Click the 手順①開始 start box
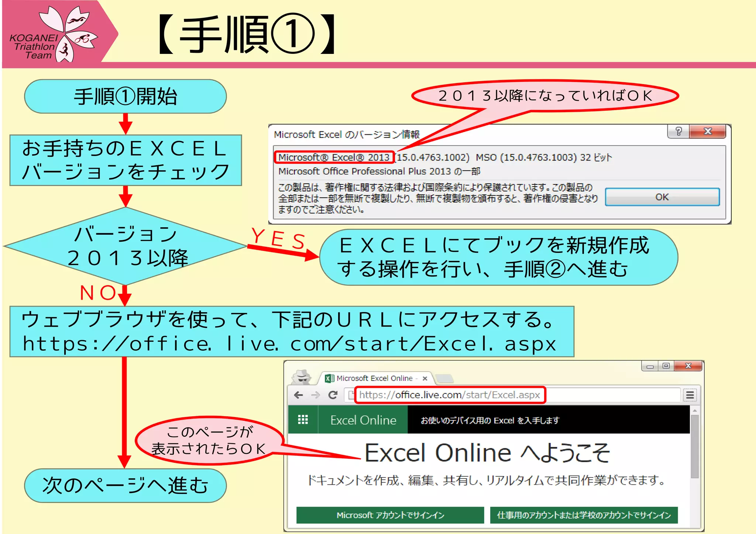 point(126,96)
